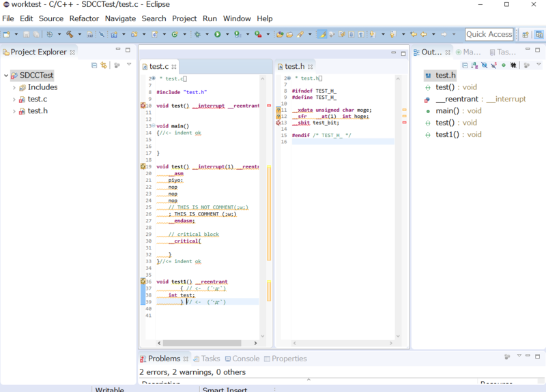Open dropdown arrow beside Debug icon
The image size is (546, 392).
click(207, 34)
